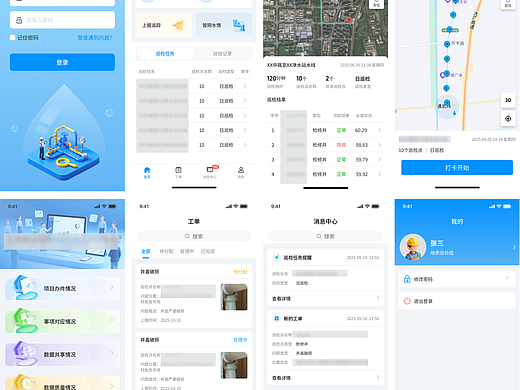The height and width of the screenshot is (390, 520).
Task: Click the 120分钟 patrol duration value
Action: (x=276, y=79)
